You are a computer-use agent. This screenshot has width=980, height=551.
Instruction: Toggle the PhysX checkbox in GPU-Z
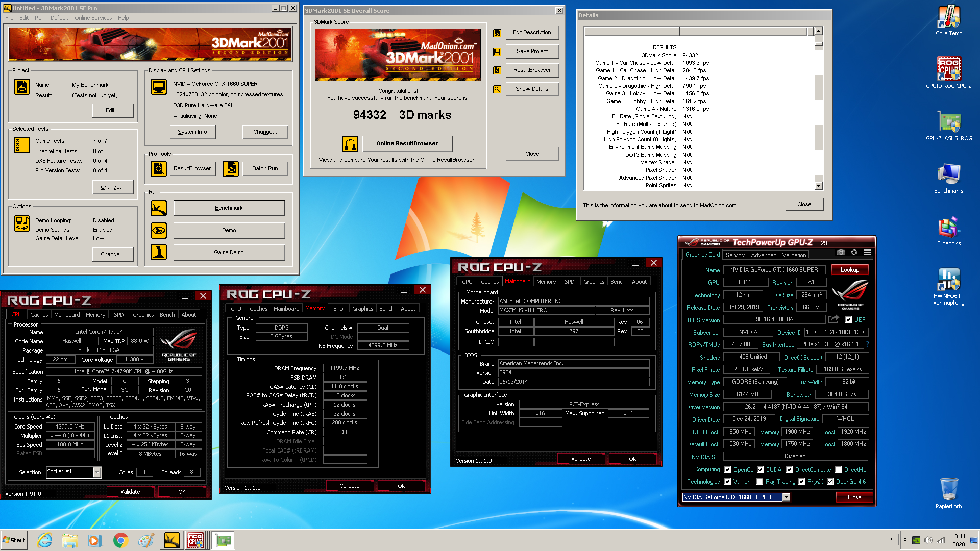tap(802, 482)
